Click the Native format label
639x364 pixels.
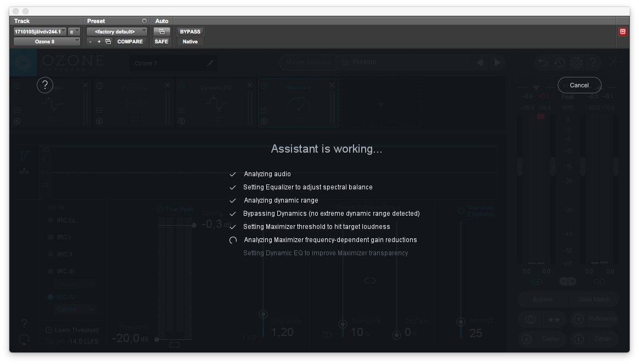coord(190,42)
